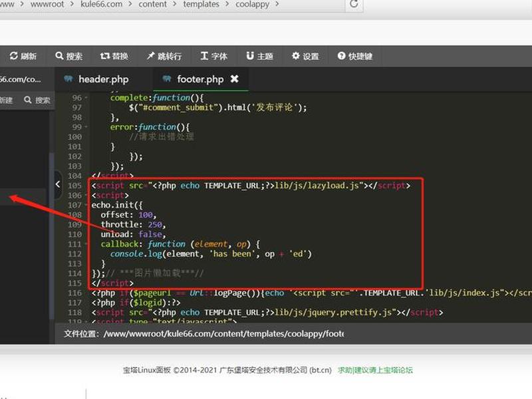Click the wwwroot breadcrumb segment
Screen dimensions: 532x399
[47, 4]
